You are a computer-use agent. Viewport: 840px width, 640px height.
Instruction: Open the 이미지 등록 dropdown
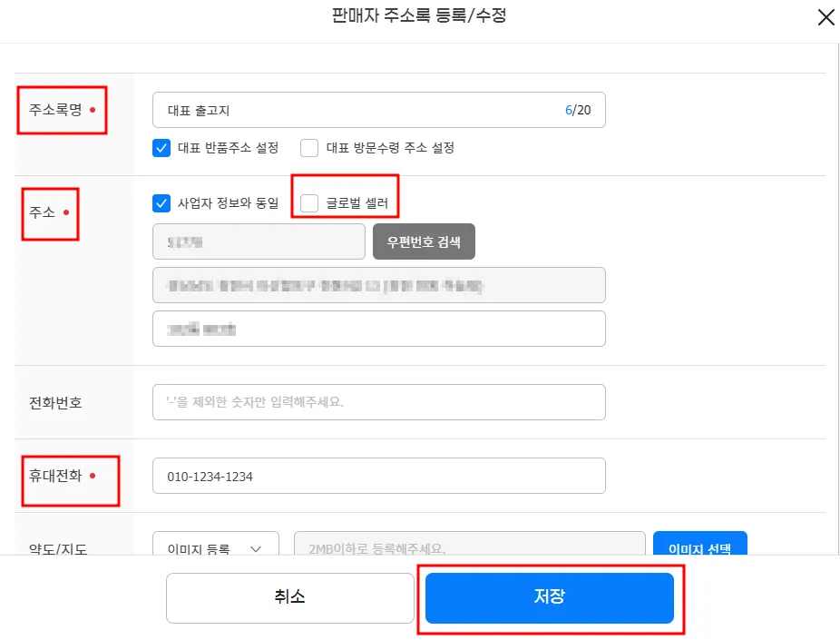(x=216, y=547)
